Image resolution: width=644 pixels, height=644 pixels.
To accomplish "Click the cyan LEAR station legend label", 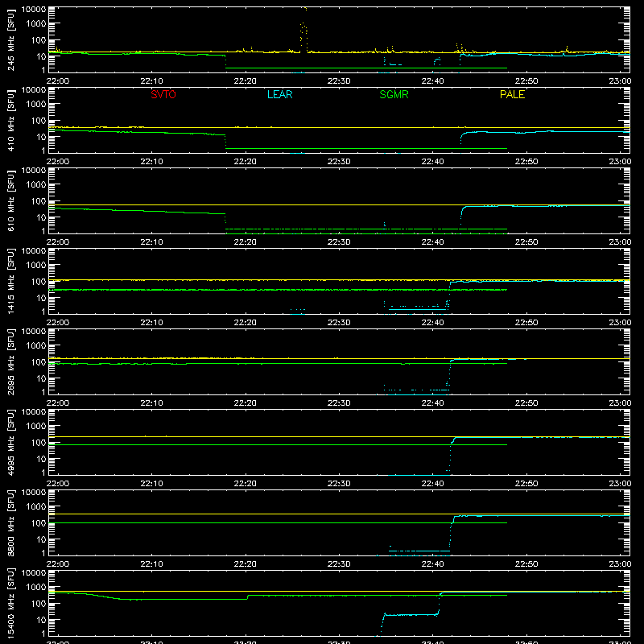I will tap(279, 94).
